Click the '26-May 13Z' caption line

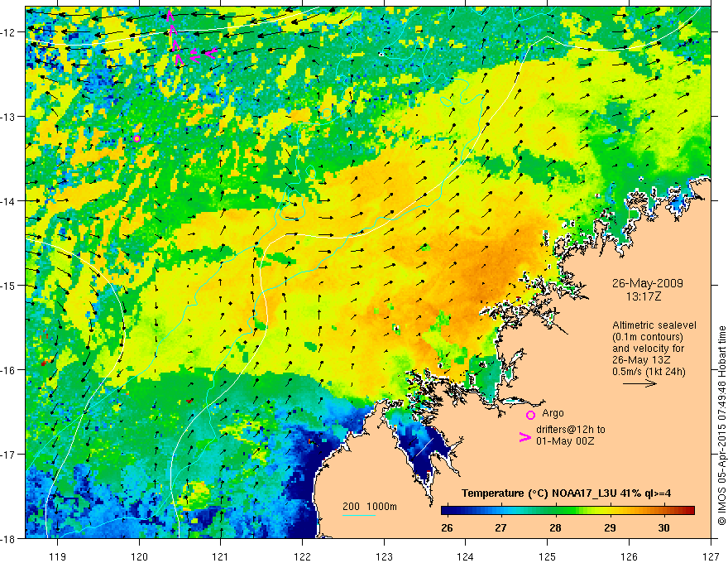pyautogui.click(x=640, y=360)
